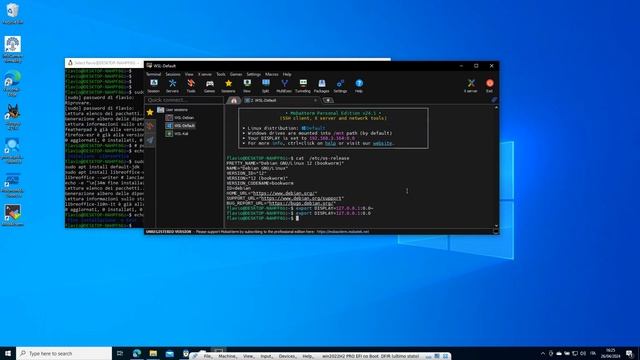The width and height of the screenshot is (640, 360).
Task: Open the VirtualBox Machine menu
Action: 227,356
